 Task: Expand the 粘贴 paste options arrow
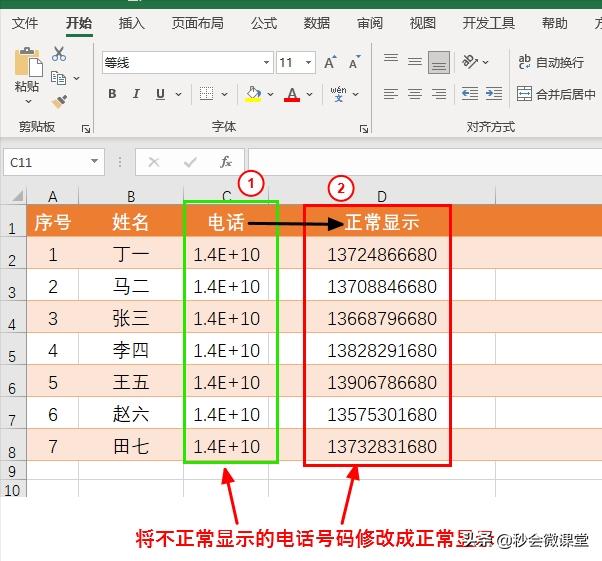[28, 102]
